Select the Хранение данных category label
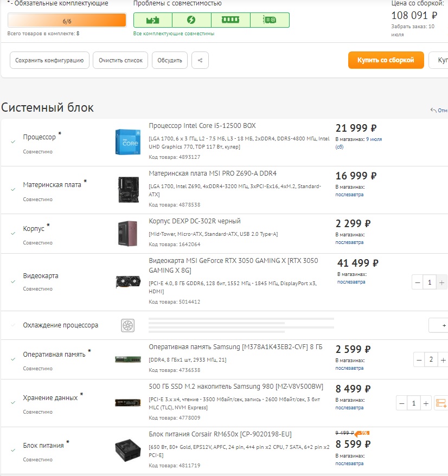This screenshot has width=448, height=476. [50, 398]
